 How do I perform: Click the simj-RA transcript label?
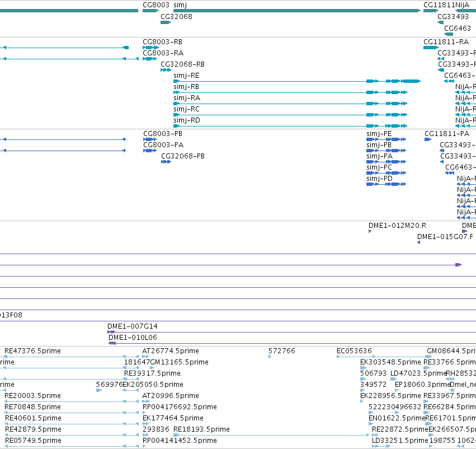[x=187, y=98]
